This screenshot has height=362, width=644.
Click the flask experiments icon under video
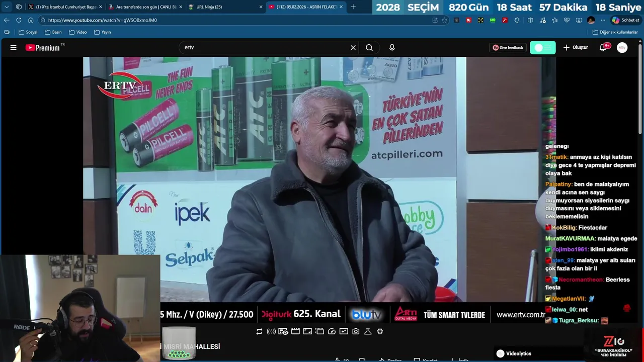(368, 331)
